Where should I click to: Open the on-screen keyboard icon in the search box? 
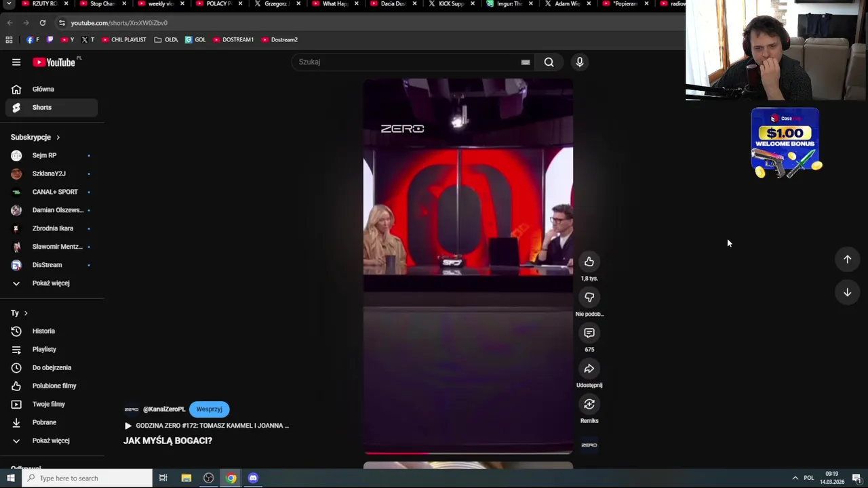(526, 62)
